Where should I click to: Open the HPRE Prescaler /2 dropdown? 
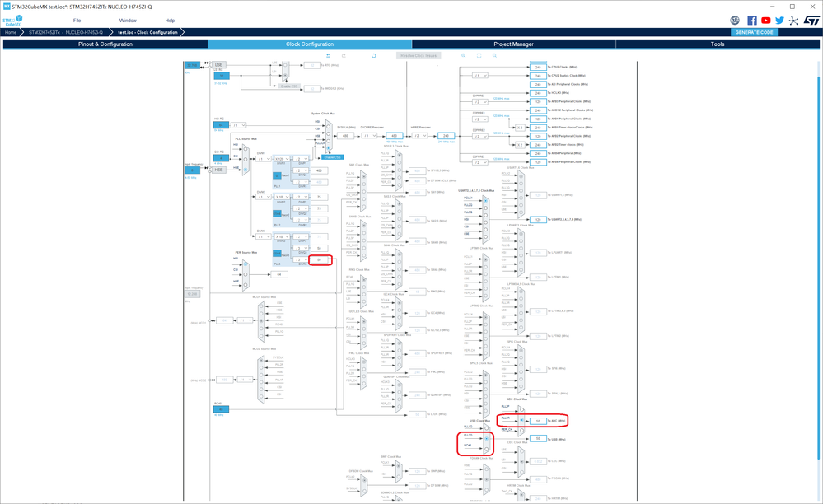tap(419, 136)
